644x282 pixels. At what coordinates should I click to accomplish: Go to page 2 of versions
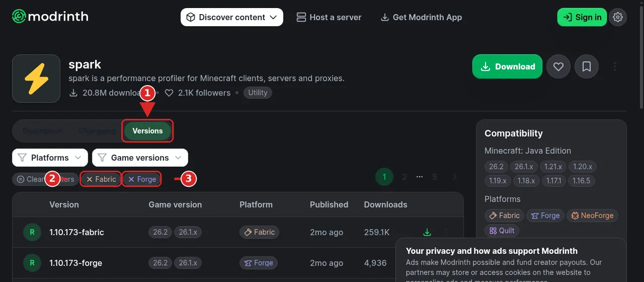pos(404,177)
